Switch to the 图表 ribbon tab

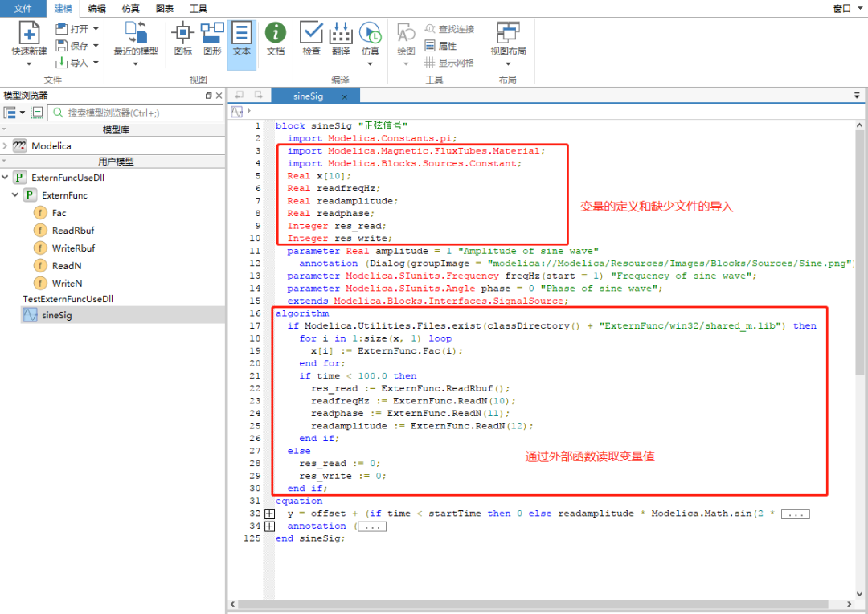165,8
